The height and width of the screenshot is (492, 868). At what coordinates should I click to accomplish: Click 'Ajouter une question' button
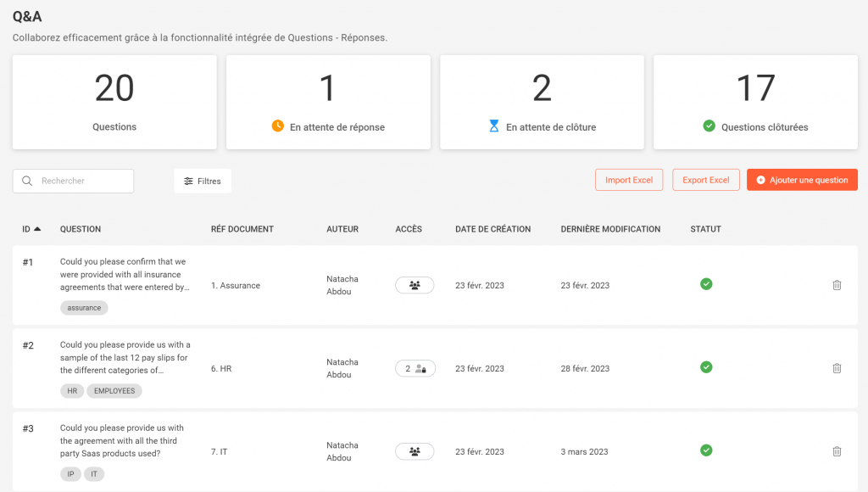(x=802, y=180)
